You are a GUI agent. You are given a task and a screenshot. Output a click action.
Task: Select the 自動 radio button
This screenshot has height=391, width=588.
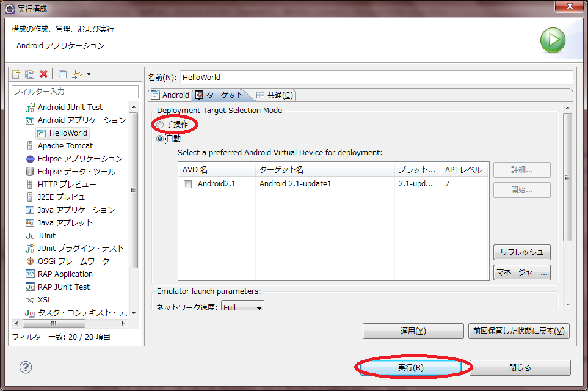pos(160,139)
